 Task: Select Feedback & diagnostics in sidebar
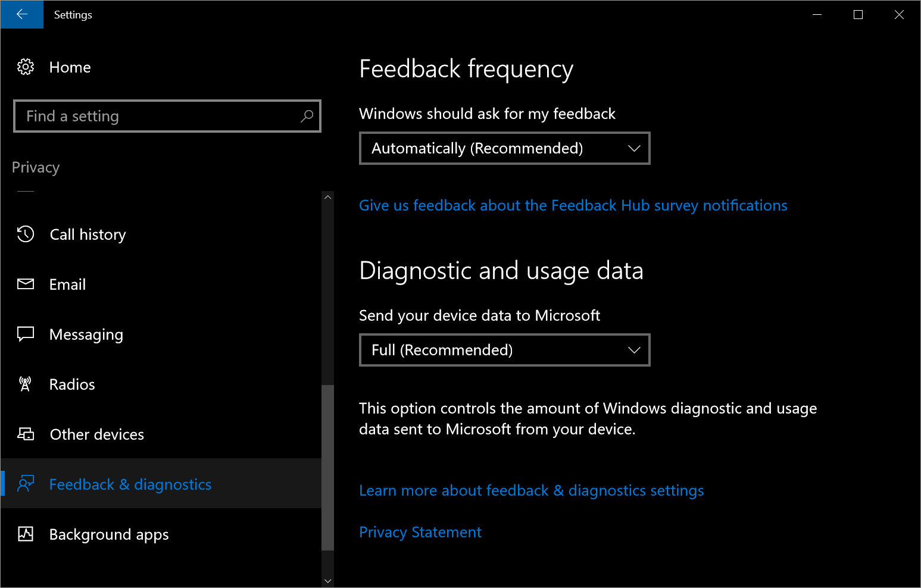point(130,484)
